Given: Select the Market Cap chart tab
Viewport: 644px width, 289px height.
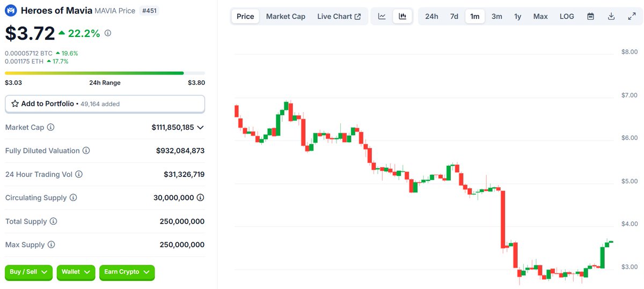Looking at the screenshot, I should click(286, 16).
